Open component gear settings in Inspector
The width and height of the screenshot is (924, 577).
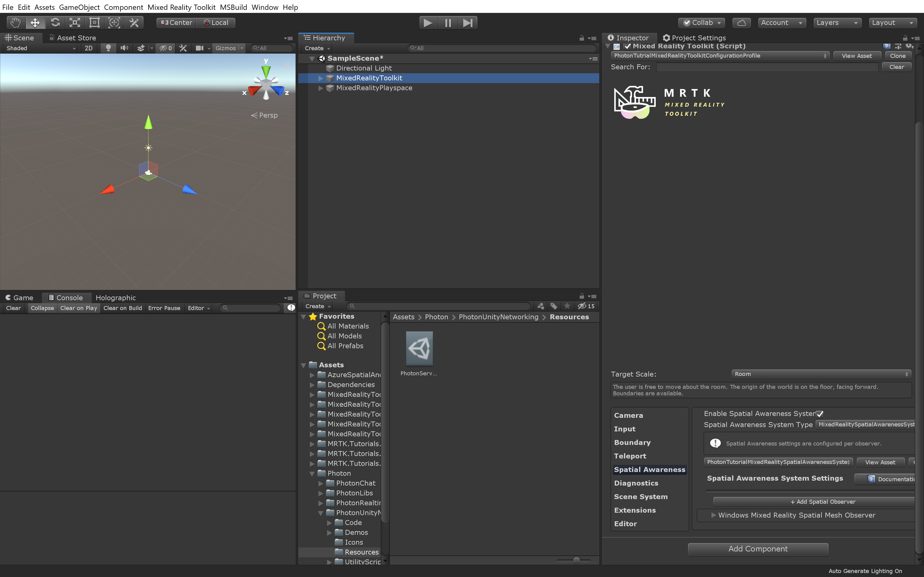pos(910,46)
